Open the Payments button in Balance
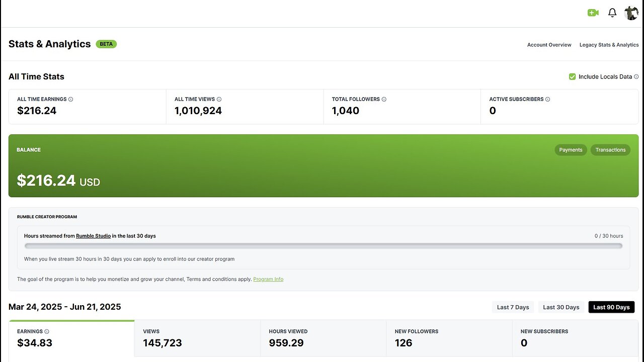Viewport: 644px width, 362px height. (571, 150)
